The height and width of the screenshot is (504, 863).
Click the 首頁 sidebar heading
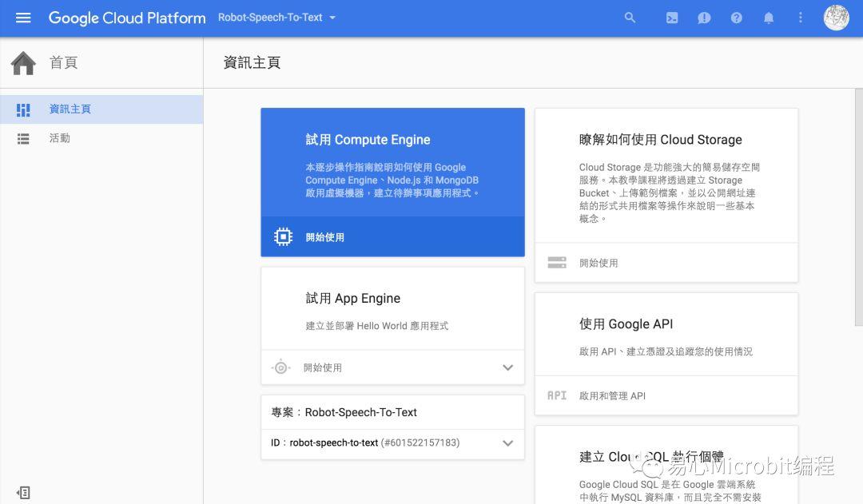[63, 63]
